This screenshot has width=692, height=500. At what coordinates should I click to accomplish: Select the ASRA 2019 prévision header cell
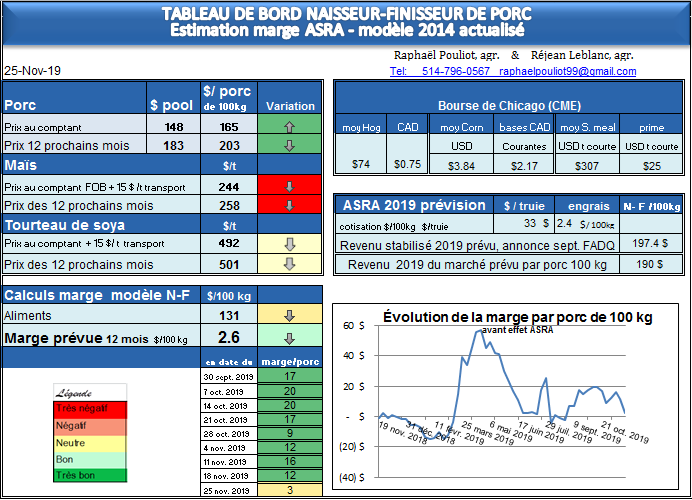[x=413, y=205]
